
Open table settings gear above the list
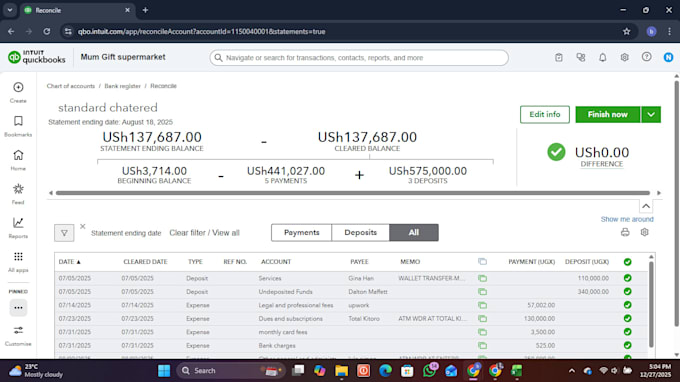point(644,232)
